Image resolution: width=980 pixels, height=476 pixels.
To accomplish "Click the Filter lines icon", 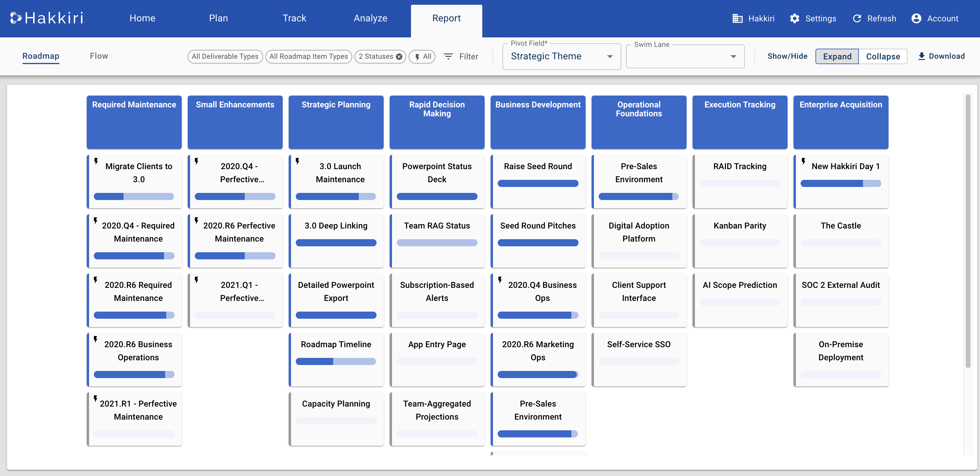I will tap(448, 56).
